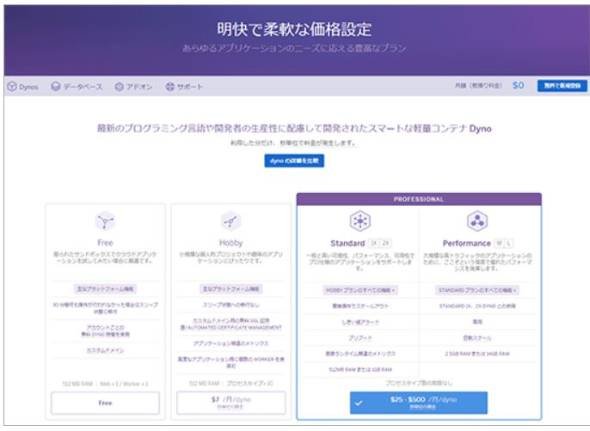This screenshot has width=590, height=431.
Task: Select the $25 - $500 Professional price button
Action: (418, 403)
